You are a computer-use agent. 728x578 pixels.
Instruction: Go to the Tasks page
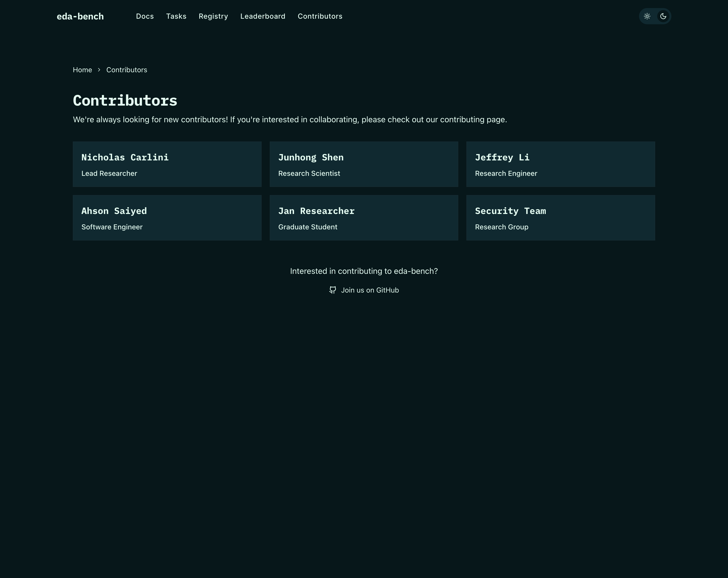click(176, 16)
